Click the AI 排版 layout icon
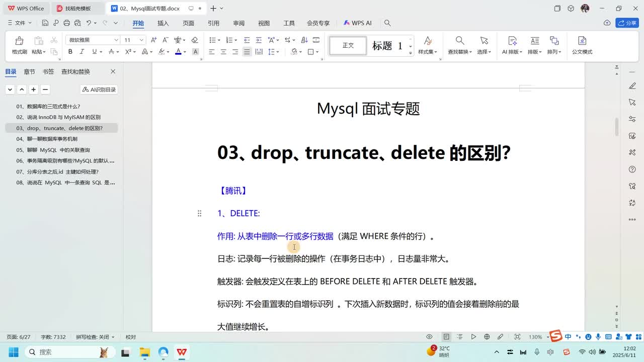644x362 pixels. (512, 41)
